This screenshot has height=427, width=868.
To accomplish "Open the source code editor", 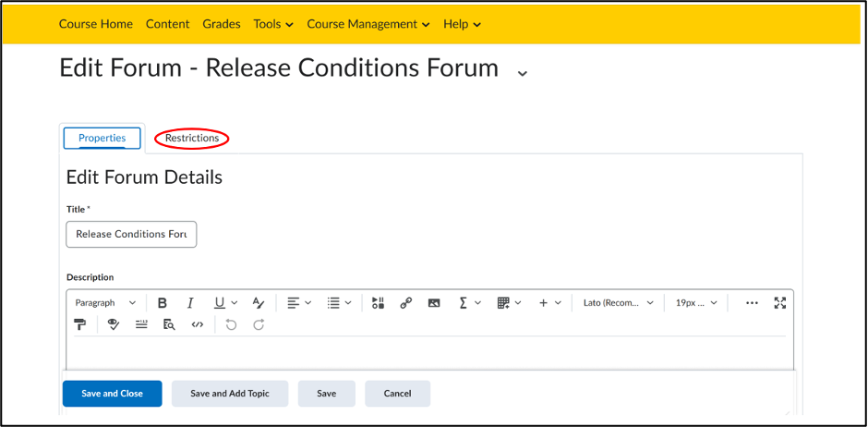I will pyautogui.click(x=197, y=324).
